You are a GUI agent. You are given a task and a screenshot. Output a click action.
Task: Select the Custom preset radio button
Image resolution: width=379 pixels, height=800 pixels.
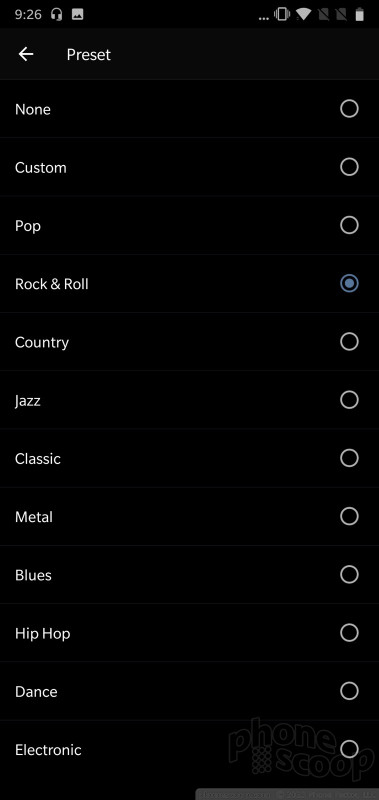point(349,167)
